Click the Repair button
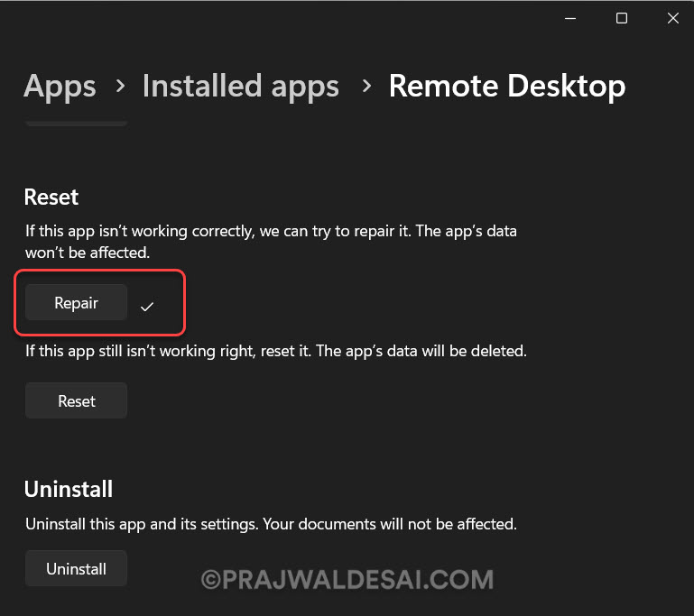 point(76,302)
